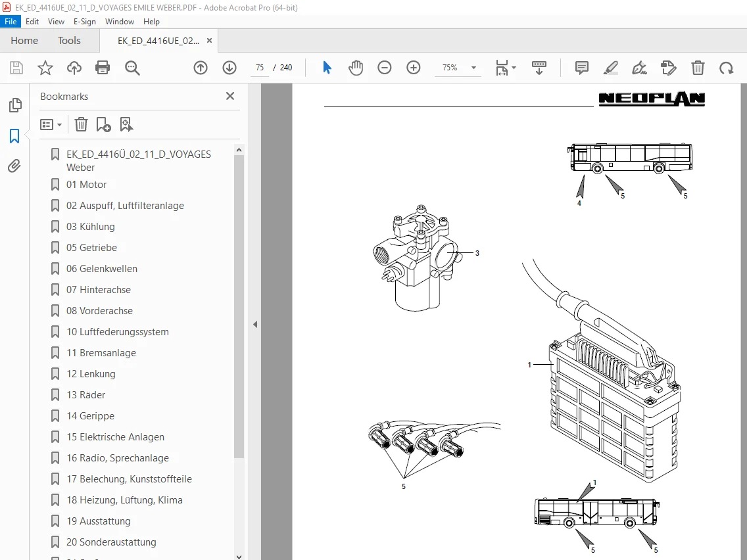The height and width of the screenshot is (560, 747).
Task: Delete page using toolbar trash icon
Action: click(x=698, y=68)
